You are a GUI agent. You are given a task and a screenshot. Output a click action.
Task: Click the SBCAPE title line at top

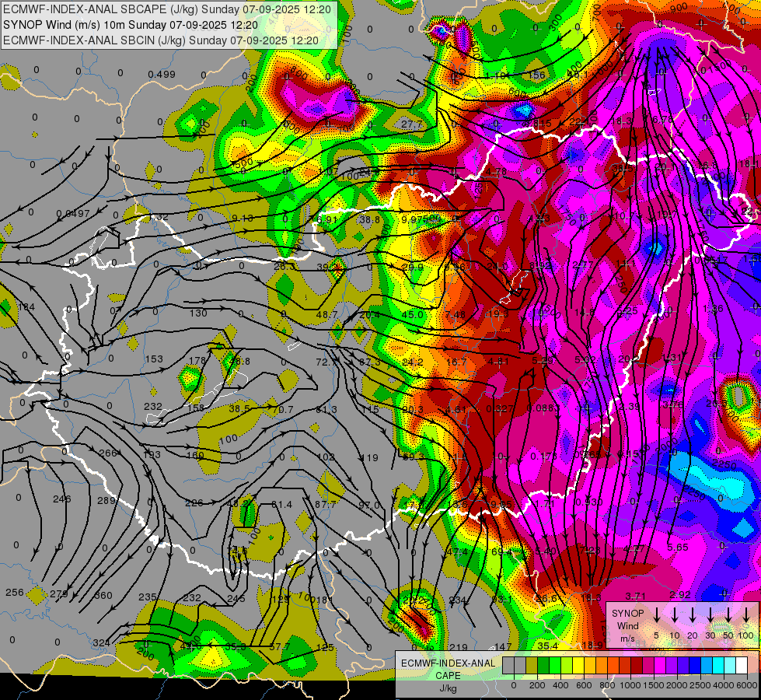pos(167,9)
